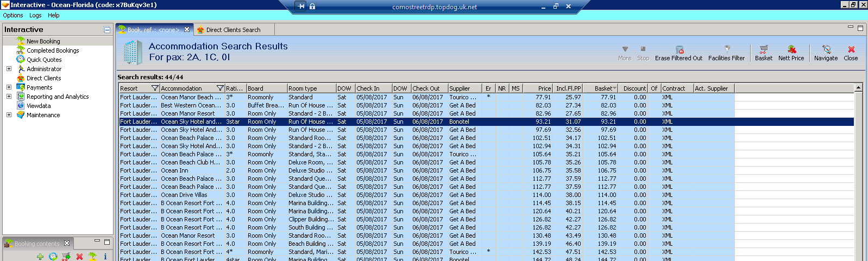Click the padlock icon on remote session bar
The height and width of the screenshot is (261, 868).
(x=312, y=7)
